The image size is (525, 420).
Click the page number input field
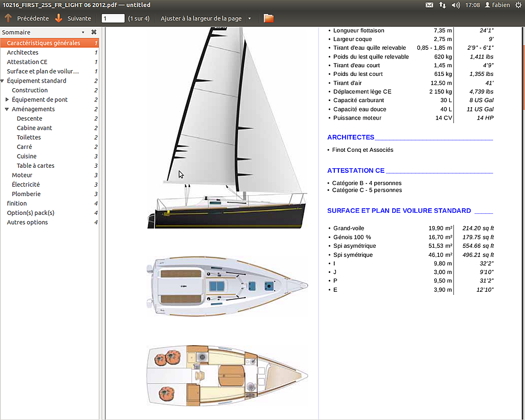point(113,18)
